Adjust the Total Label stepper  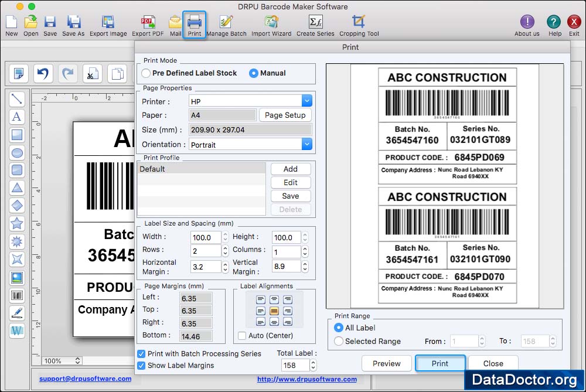click(x=313, y=365)
